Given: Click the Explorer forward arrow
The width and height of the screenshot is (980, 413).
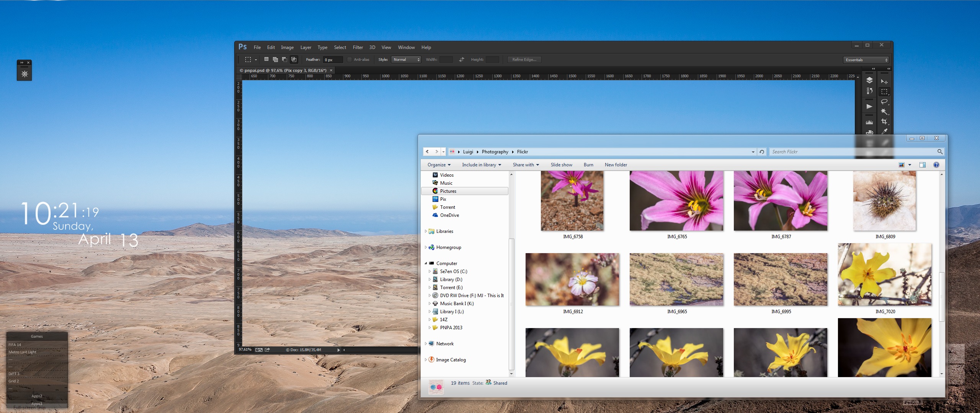Looking at the screenshot, I should pos(436,152).
